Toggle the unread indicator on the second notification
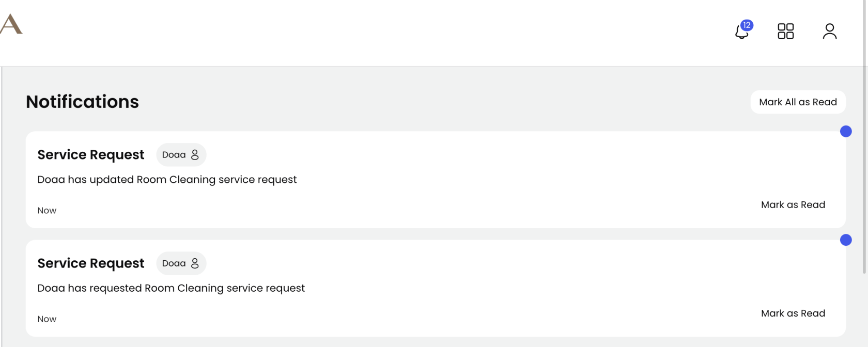This screenshot has width=868, height=347. [846, 240]
